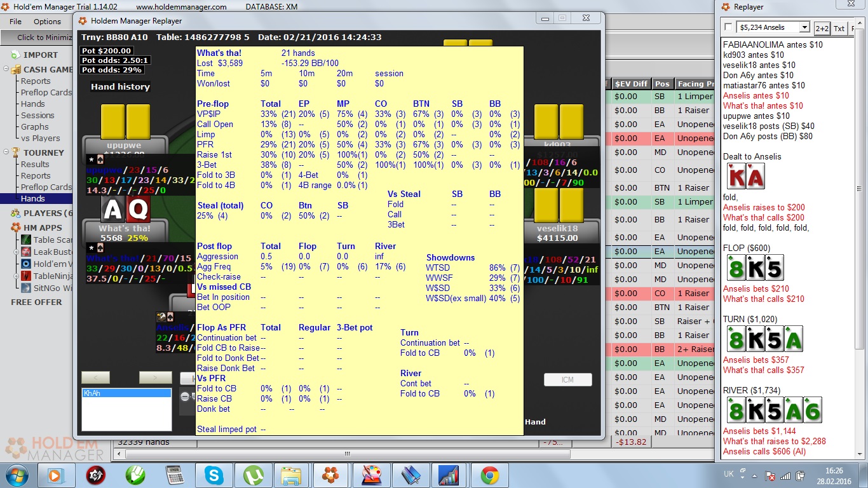
Task: Open Windows Explorer from the taskbar
Action: [291, 475]
